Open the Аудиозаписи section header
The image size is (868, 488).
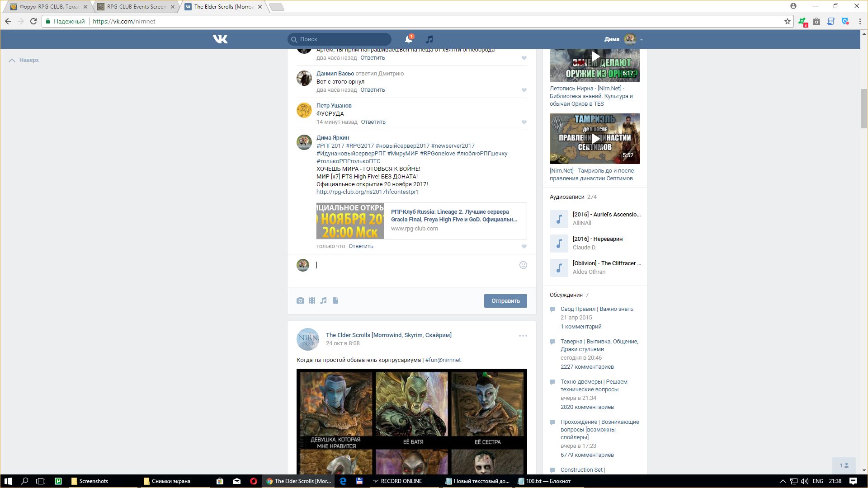pyautogui.click(x=573, y=197)
